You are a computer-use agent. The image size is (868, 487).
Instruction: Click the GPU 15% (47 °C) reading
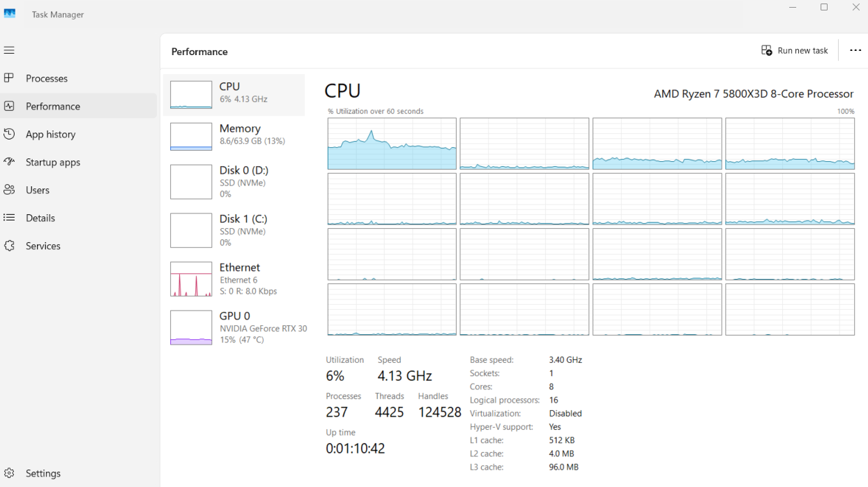click(x=242, y=340)
